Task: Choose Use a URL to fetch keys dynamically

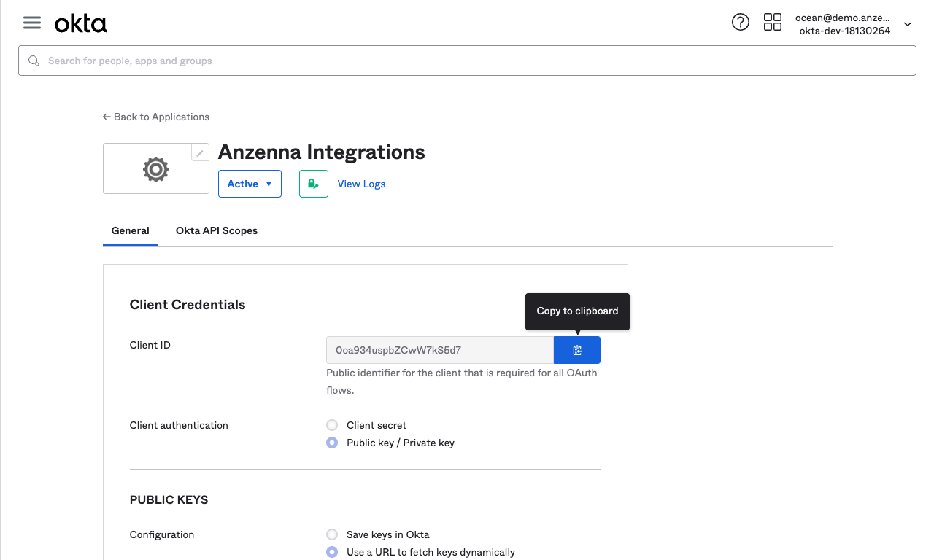Action: pos(332,552)
